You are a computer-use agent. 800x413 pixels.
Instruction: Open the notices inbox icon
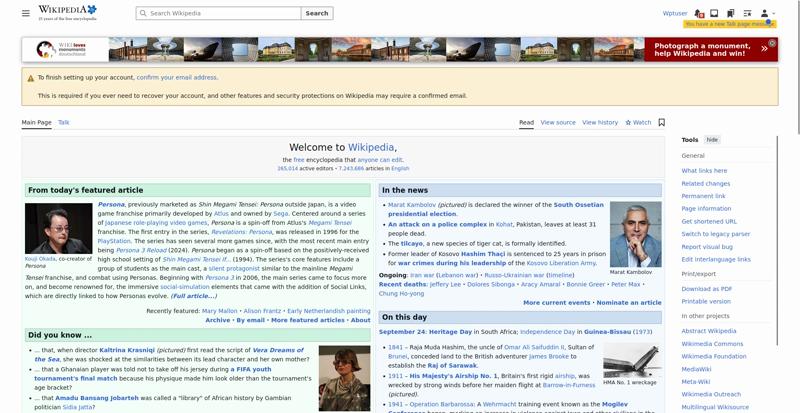point(714,13)
